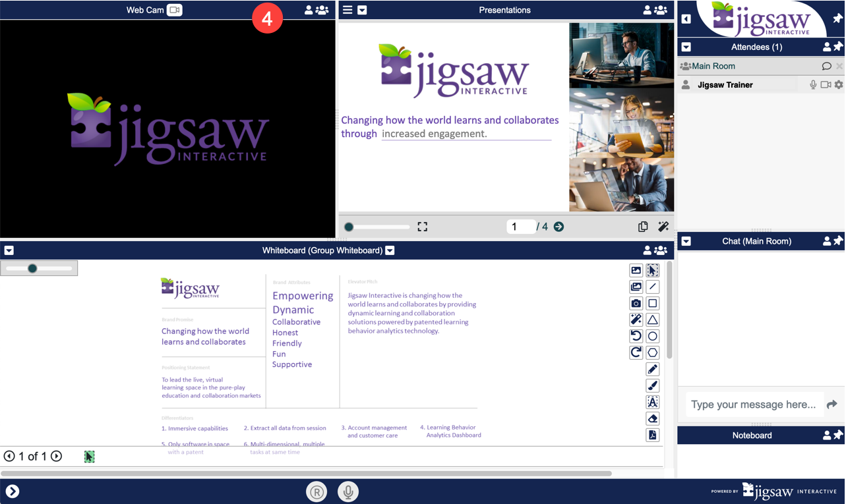
Task: Select the pencil drawing tool on whiteboard
Action: point(652,369)
